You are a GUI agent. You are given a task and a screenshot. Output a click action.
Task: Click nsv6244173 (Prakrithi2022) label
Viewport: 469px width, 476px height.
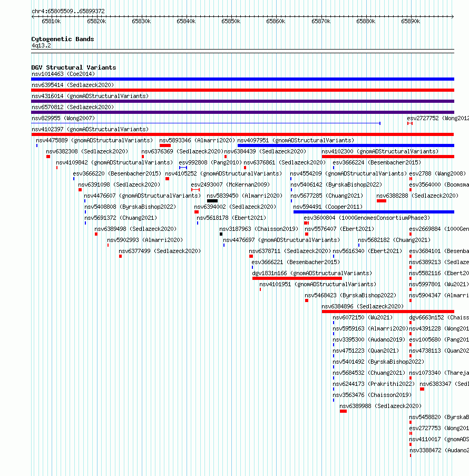[374, 384]
